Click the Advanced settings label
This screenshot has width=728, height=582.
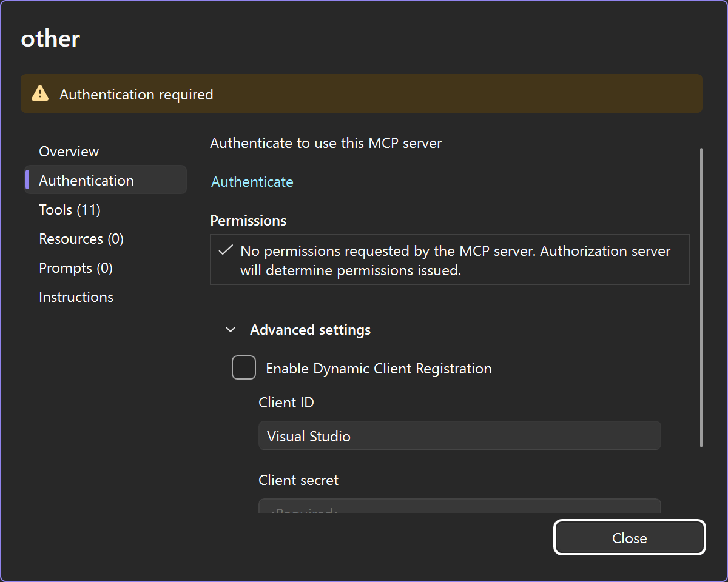coord(310,329)
